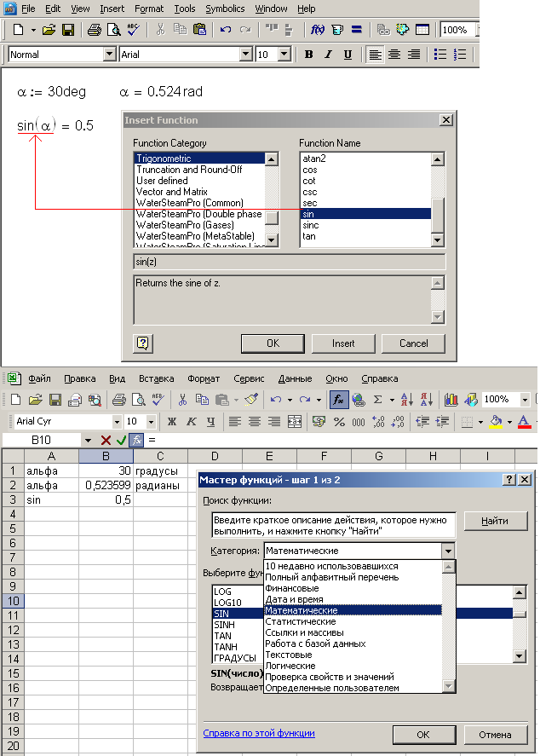Select the atan2 function name
This screenshot has width=540, height=756.
[x=365, y=159]
